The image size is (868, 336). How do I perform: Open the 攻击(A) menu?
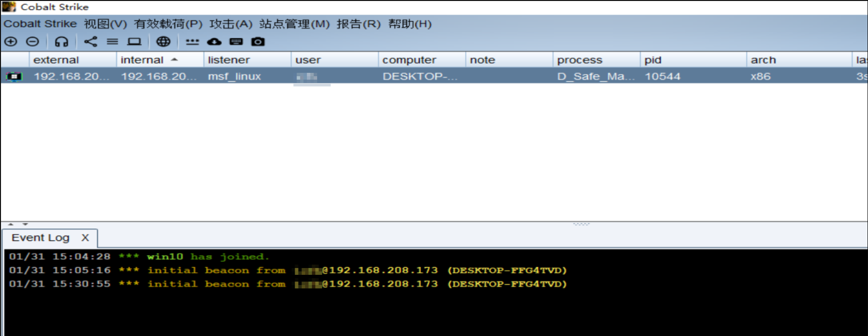point(231,24)
